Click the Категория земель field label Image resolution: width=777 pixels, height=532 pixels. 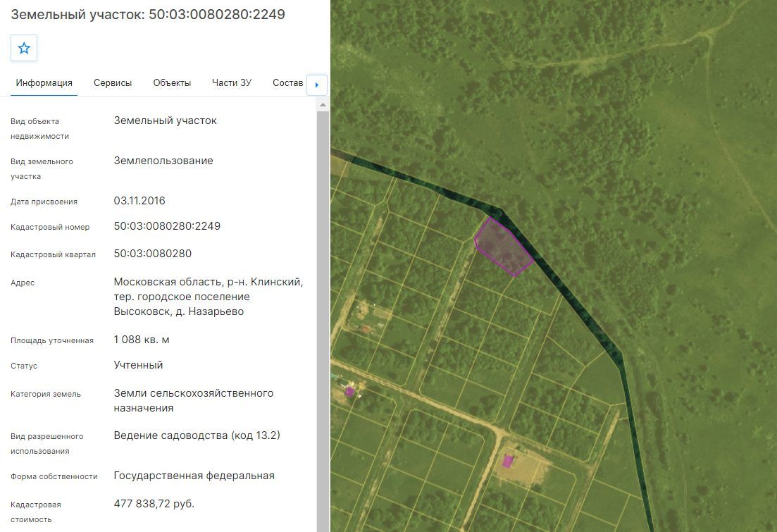[46, 394]
